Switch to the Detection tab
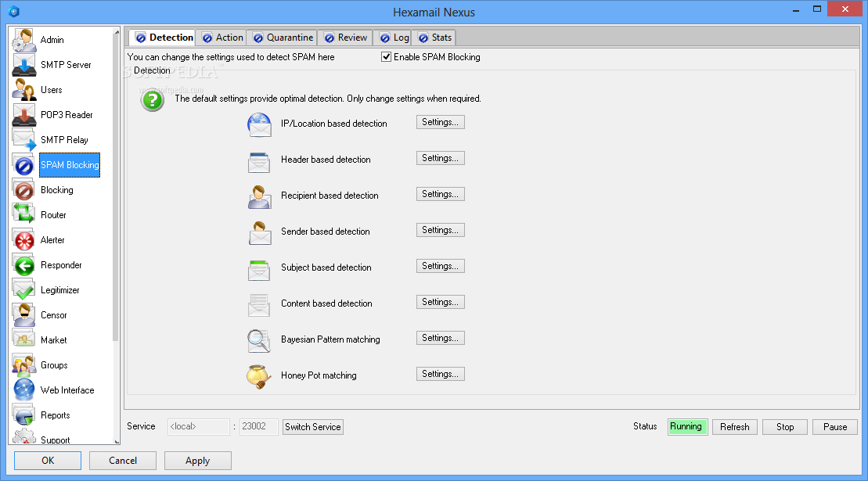This screenshot has width=868, height=481. [164, 38]
